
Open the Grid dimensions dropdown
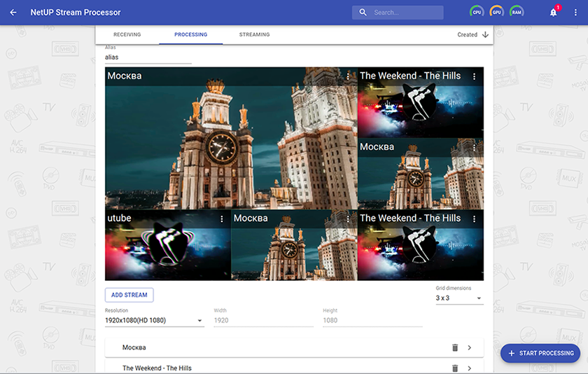pos(459,298)
